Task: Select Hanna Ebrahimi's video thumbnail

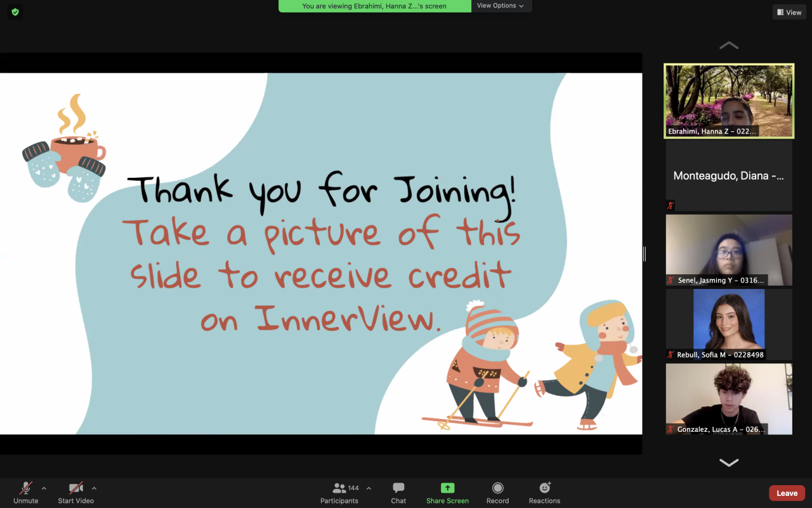Action: click(729, 101)
